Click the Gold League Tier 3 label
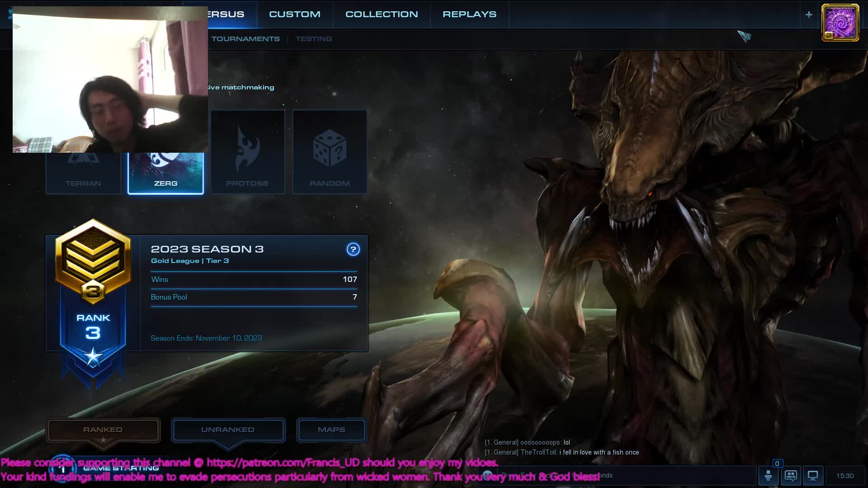 click(190, 261)
